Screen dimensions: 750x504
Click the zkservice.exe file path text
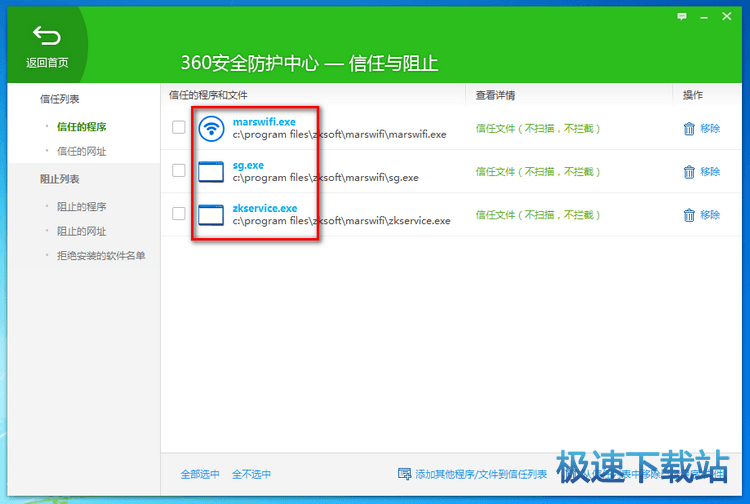click(342, 221)
